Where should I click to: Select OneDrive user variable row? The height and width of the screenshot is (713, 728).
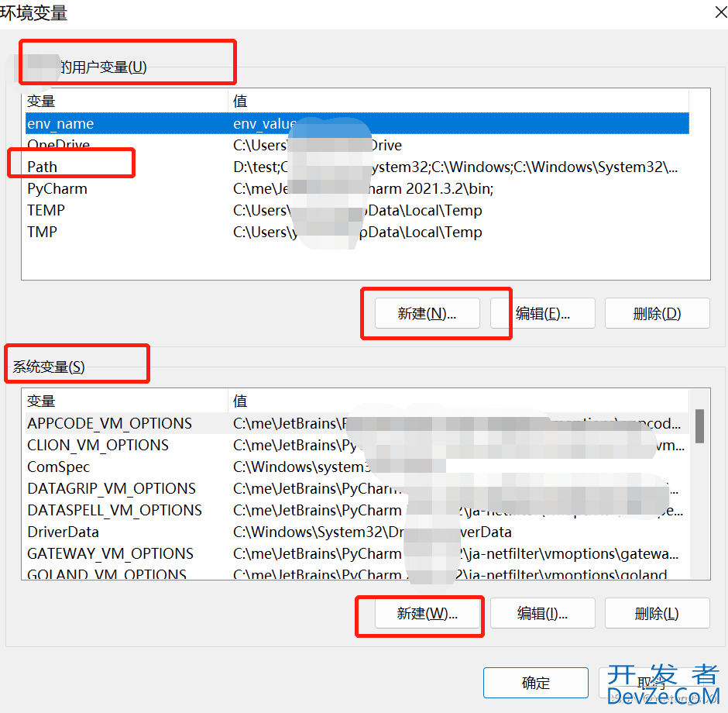click(357, 145)
